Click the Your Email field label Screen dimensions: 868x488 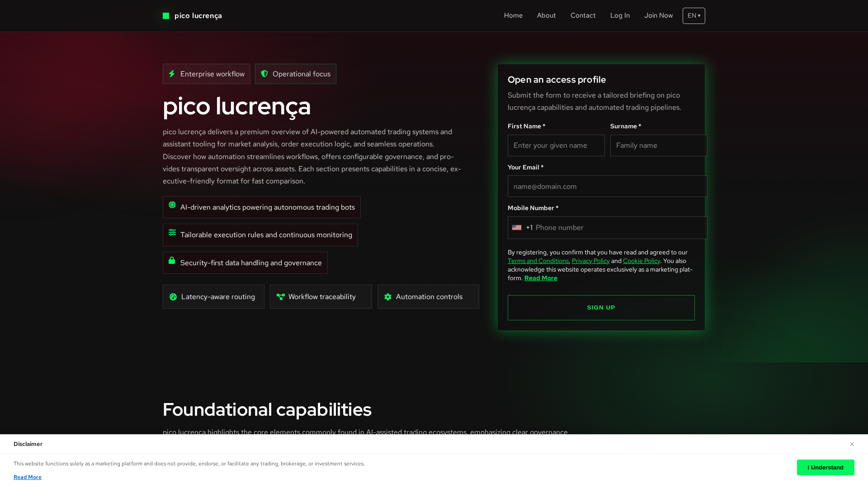click(525, 167)
